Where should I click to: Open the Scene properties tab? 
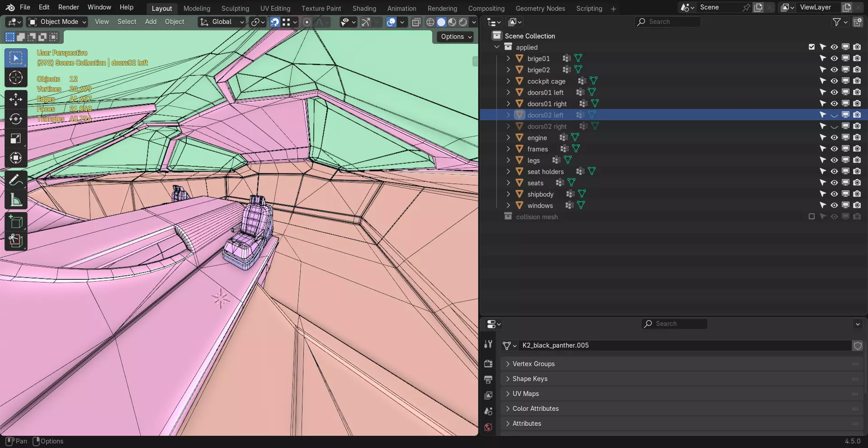(x=488, y=411)
